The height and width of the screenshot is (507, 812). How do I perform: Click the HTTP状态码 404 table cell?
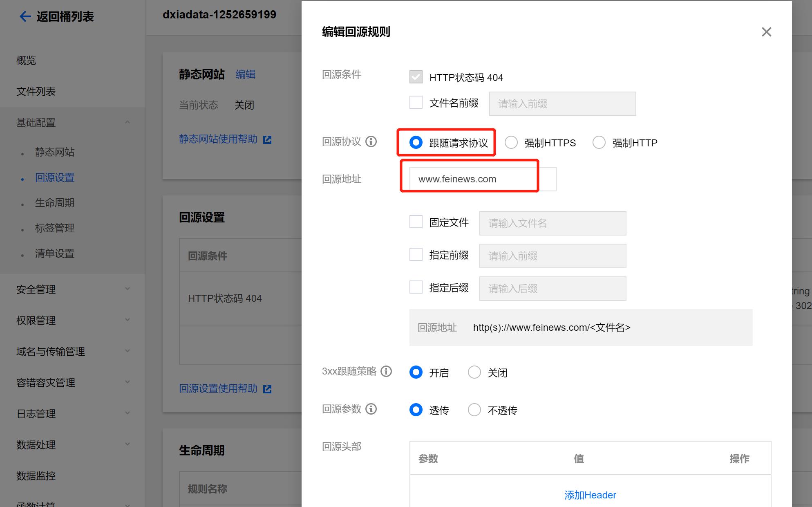[x=225, y=298]
